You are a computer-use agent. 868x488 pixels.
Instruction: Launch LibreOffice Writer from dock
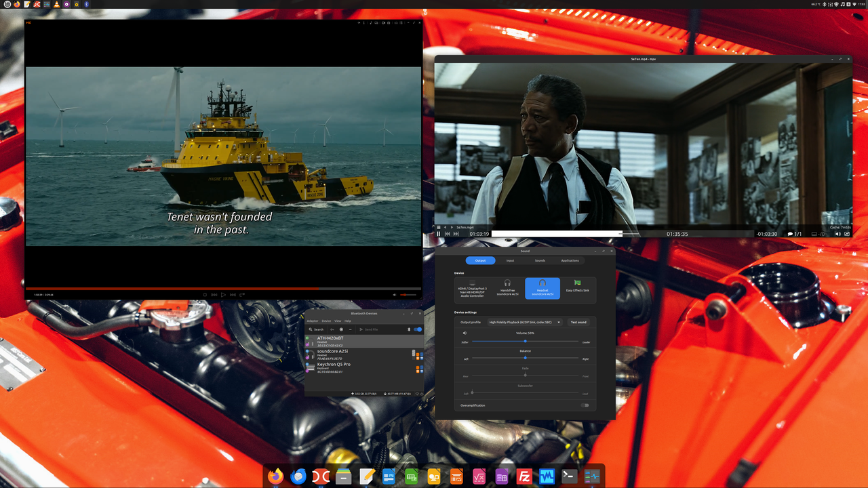(x=389, y=476)
